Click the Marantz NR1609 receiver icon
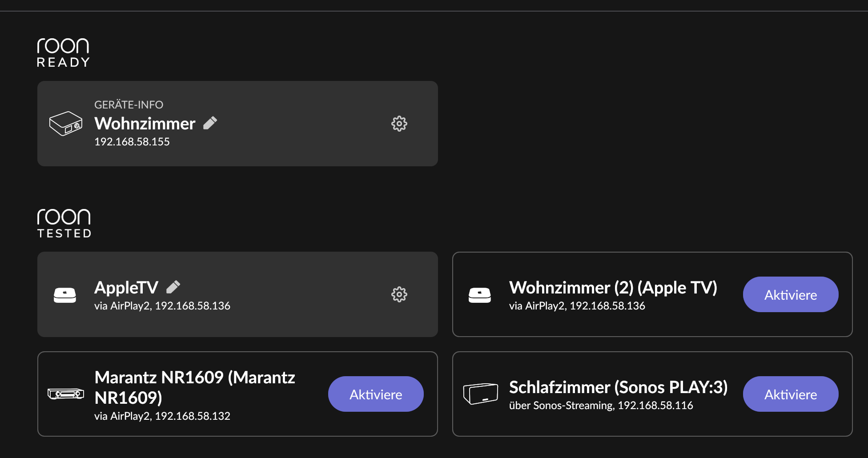The height and width of the screenshot is (458, 868). click(x=66, y=394)
